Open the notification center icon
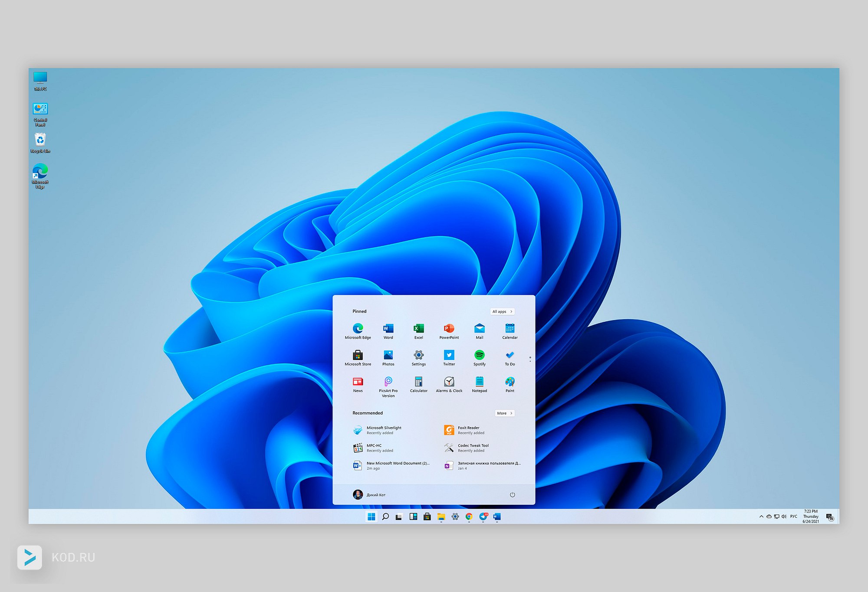 830,517
